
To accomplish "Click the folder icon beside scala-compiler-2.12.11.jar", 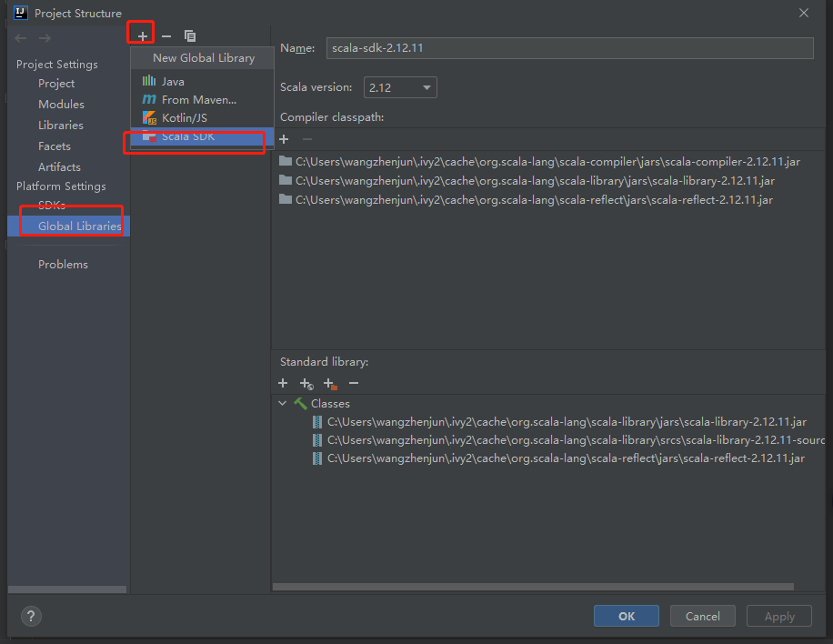I will coord(286,161).
